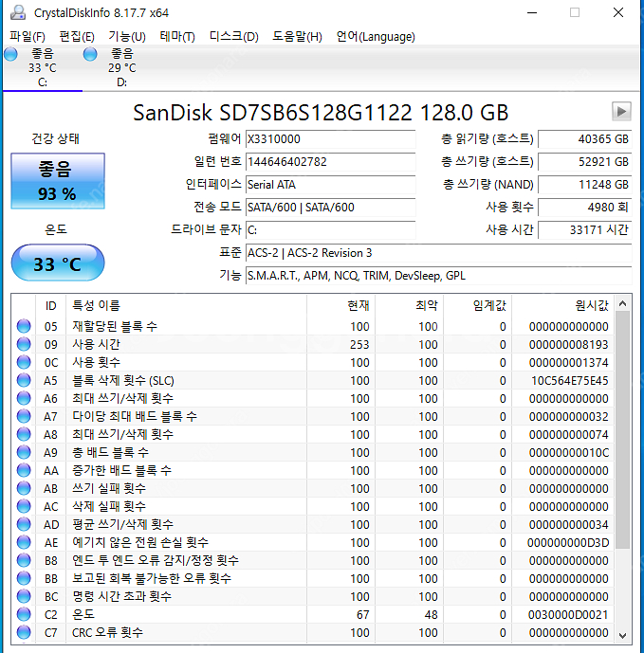Click the standard field ACS-2 Revision 3
Screen dimensions: 644x653
(x=438, y=253)
